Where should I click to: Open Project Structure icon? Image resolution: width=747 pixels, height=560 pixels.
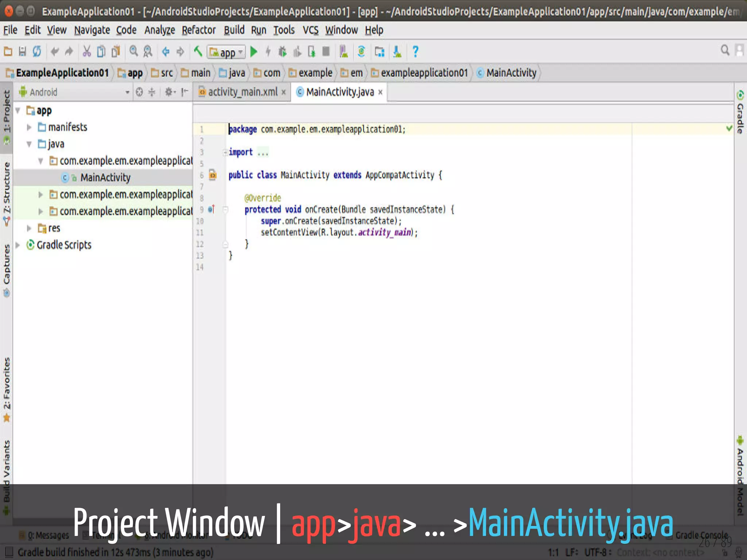coord(379,51)
